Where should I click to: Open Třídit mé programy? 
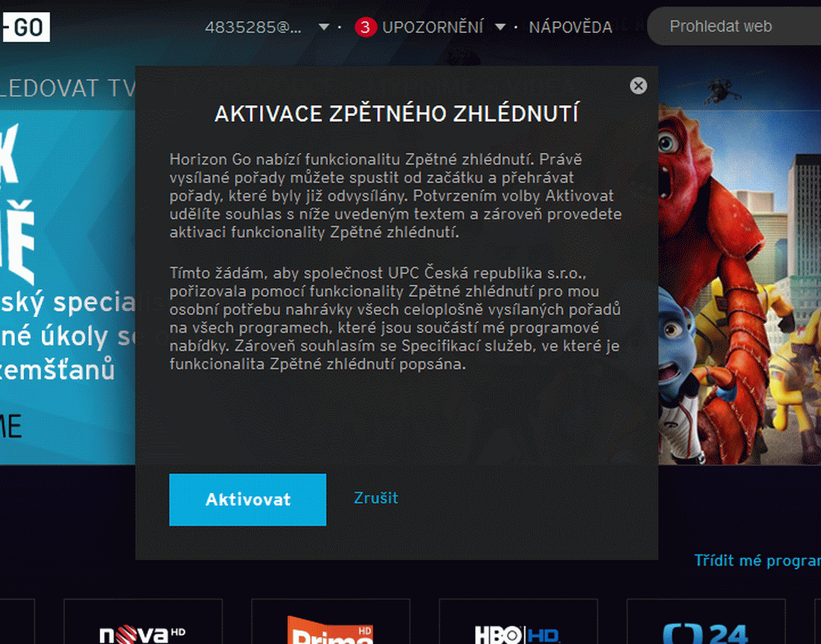pos(755,560)
